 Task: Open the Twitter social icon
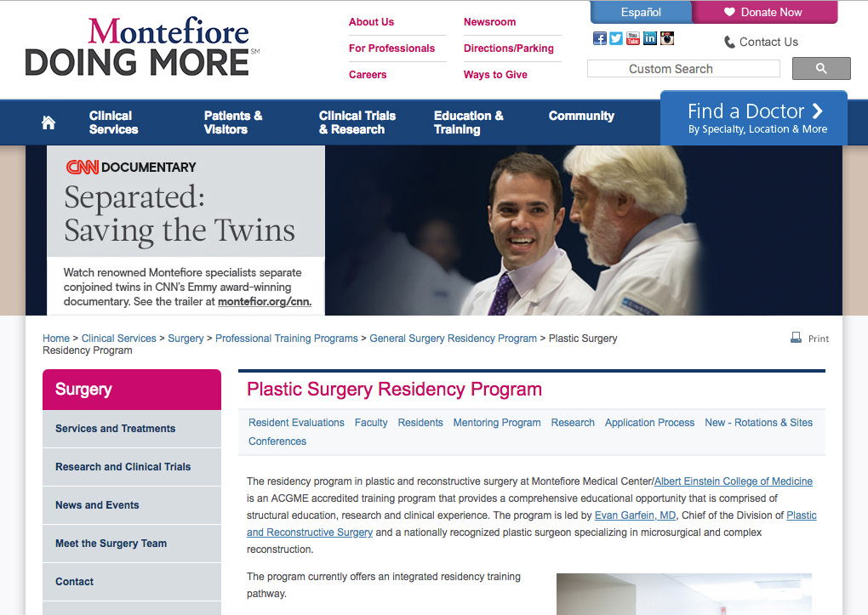pos(616,38)
